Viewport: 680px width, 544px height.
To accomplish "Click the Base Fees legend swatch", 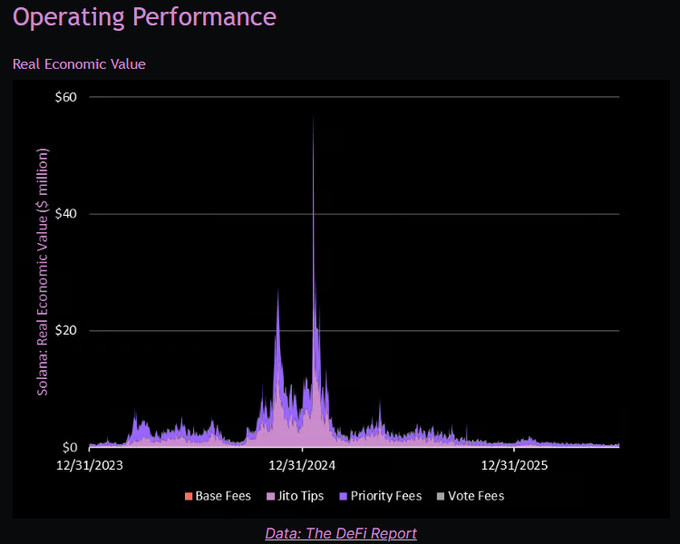I will tap(188, 496).
